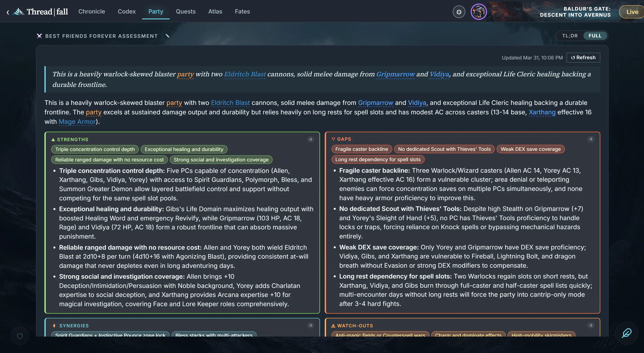The image size is (644, 353).
Task: Select Long rest dependency for spell slots tag
Action: pos(378,159)
